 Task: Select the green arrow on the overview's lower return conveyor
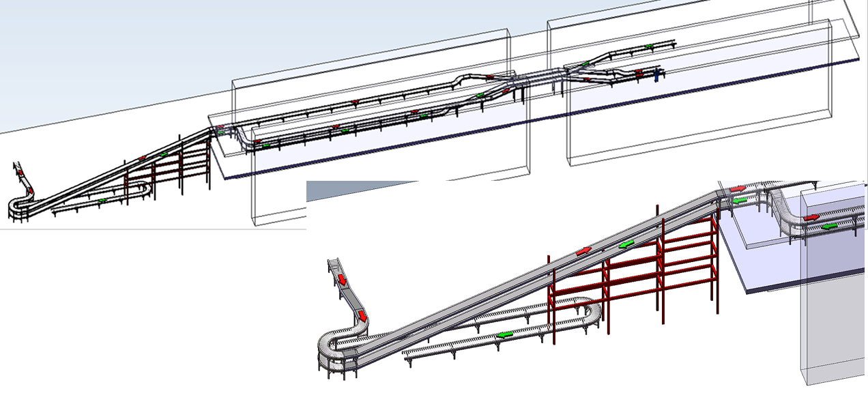click(x=102, y=201)
